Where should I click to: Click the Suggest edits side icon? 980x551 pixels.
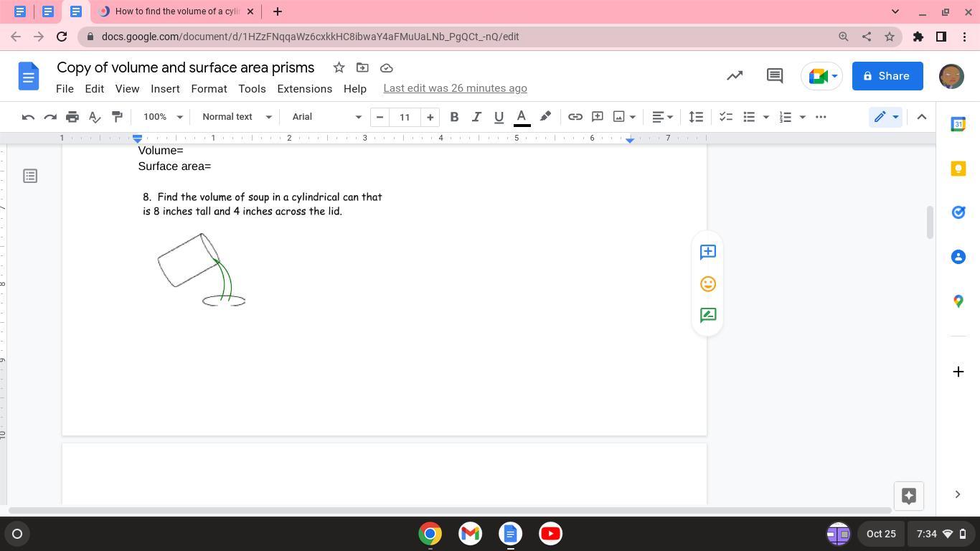(707, 315)
